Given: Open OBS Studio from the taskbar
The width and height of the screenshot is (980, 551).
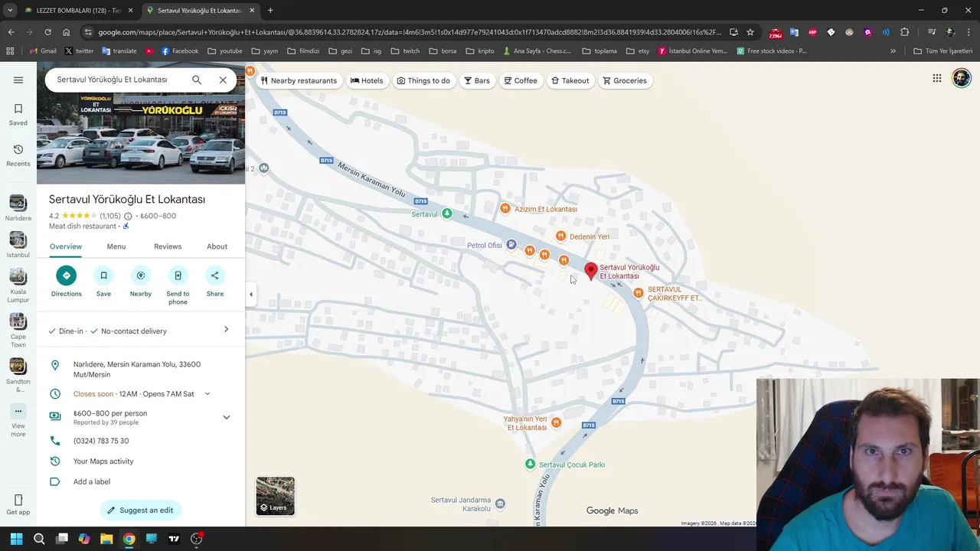Looking at the screenshot, I should 196,539.
